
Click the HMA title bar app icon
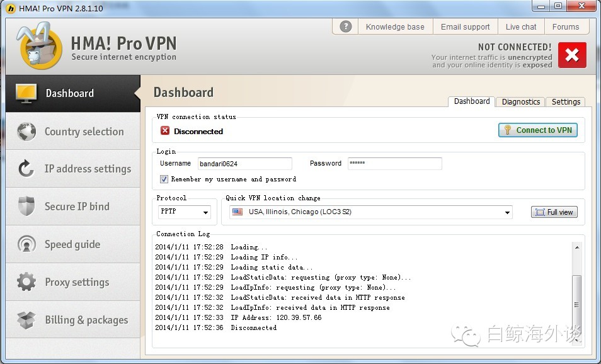11,8
